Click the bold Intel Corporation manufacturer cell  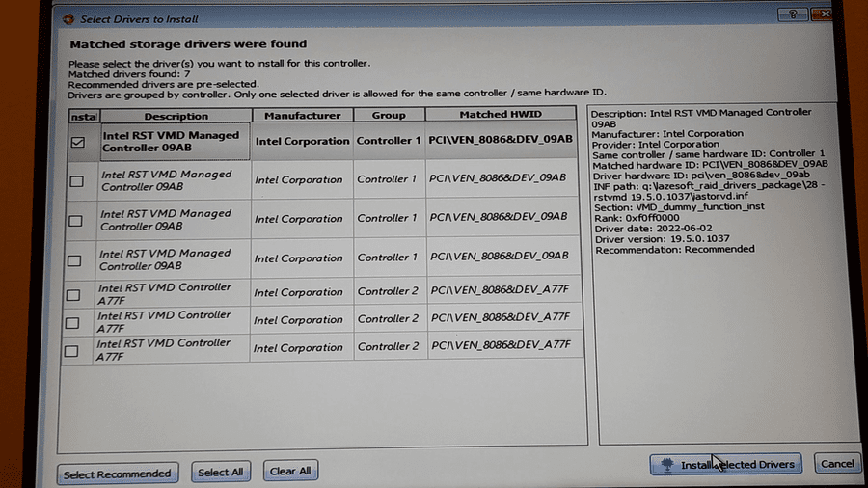(302, 141)
